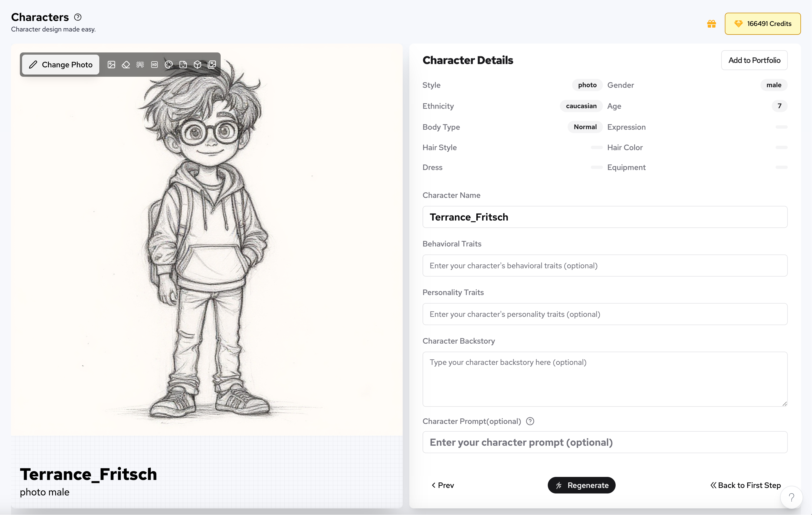The width and height of the screenshot is (812, 515).
Task: Click the smiley sticker icon
Action: 183,65
